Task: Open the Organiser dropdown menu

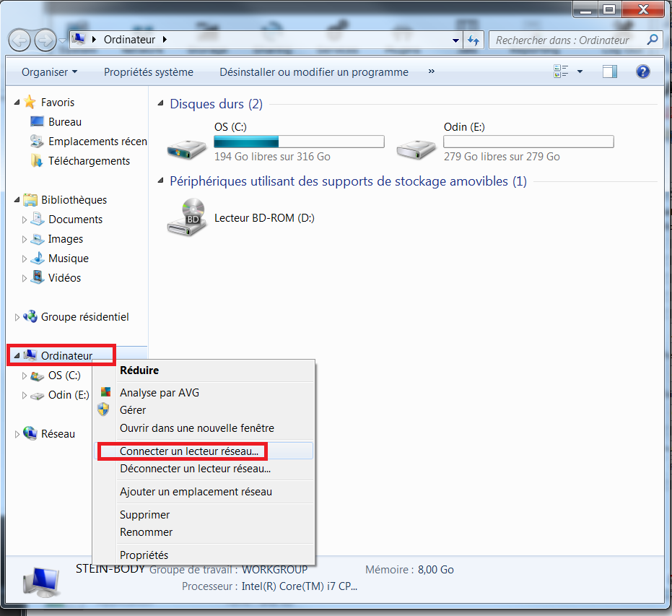Action: pyautogui.click(x=49, y=71)
